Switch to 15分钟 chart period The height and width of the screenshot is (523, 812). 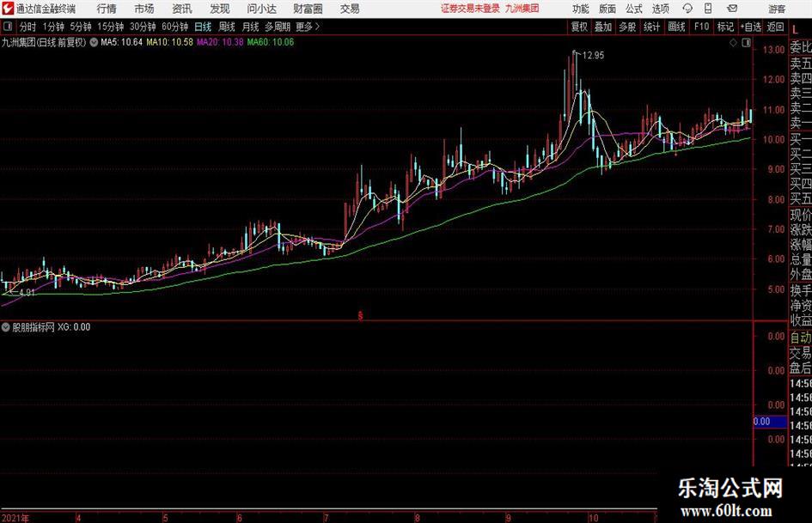[111, 27]
